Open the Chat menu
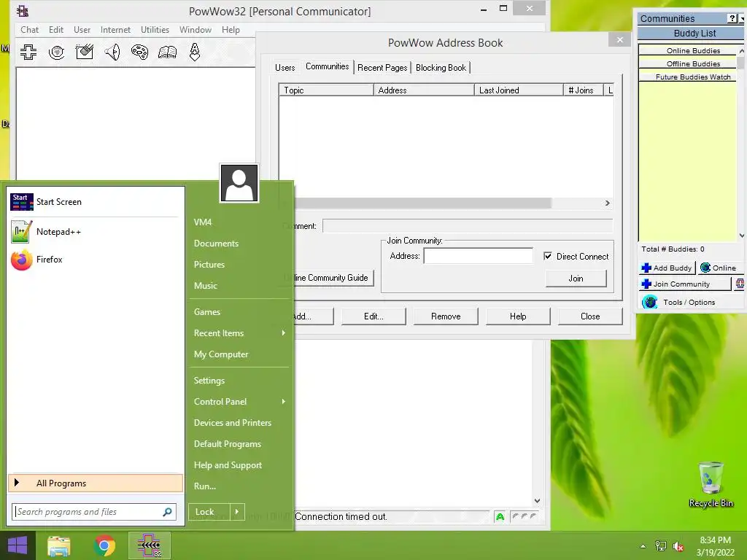The width and height of the screenshot is (747, 560). [x=29, y=29]
